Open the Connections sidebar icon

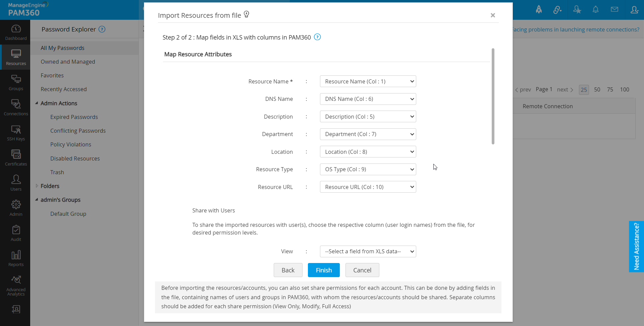click(x=16, y=108)
